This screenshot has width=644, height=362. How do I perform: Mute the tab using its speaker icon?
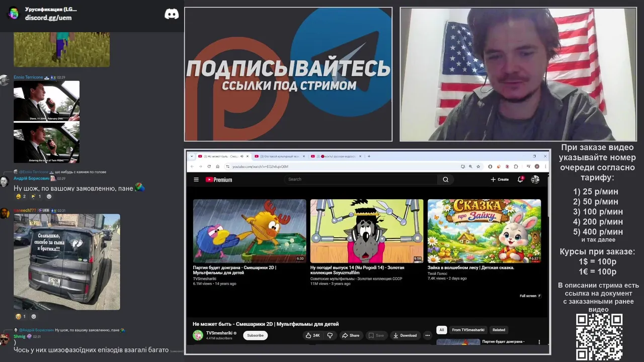click(242, 156)
